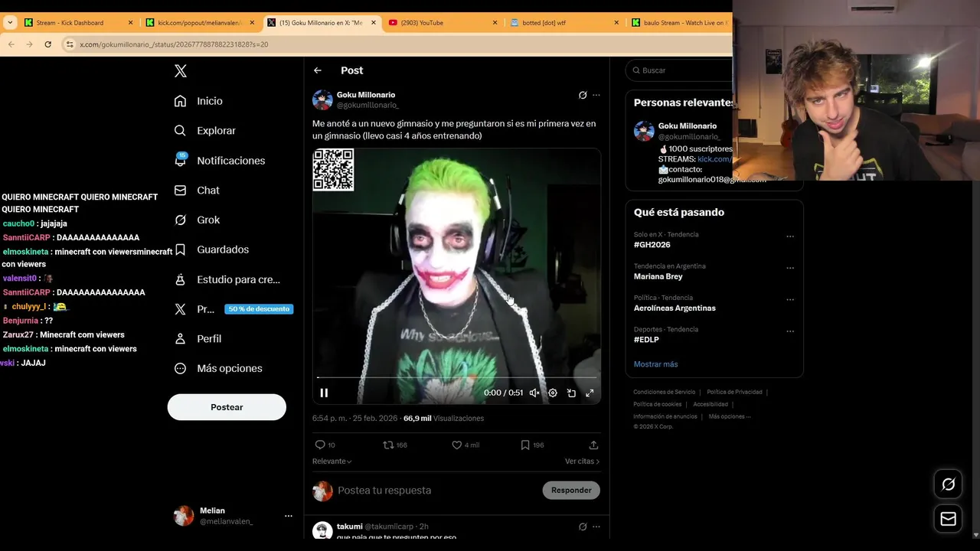
Task: Toggle picture-in-picture for the video
Action: [x=571, y=393]
